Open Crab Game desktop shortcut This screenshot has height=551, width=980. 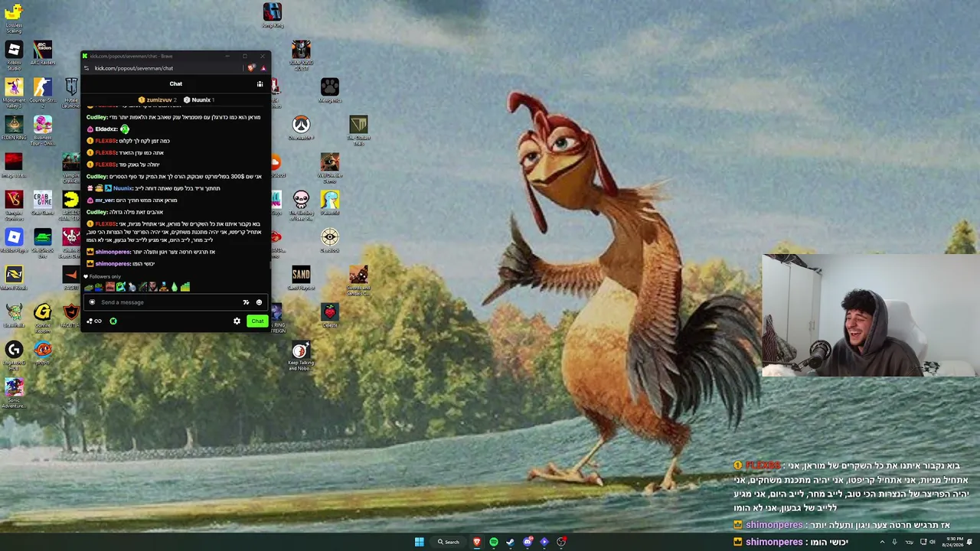coord(42,204)
